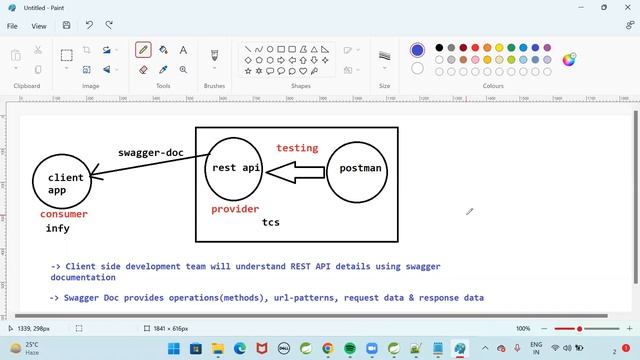
Task: Open the File menu
Action: click(12, 26)
